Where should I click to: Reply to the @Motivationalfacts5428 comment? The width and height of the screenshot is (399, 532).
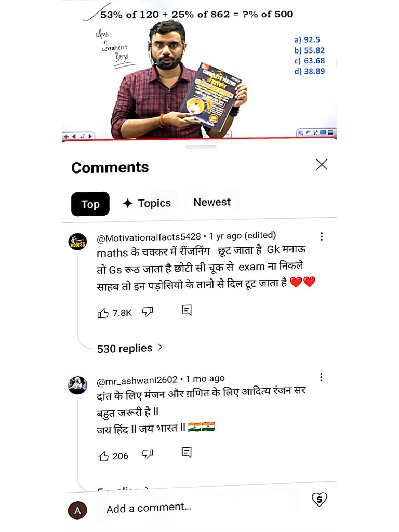click(187, 310)
